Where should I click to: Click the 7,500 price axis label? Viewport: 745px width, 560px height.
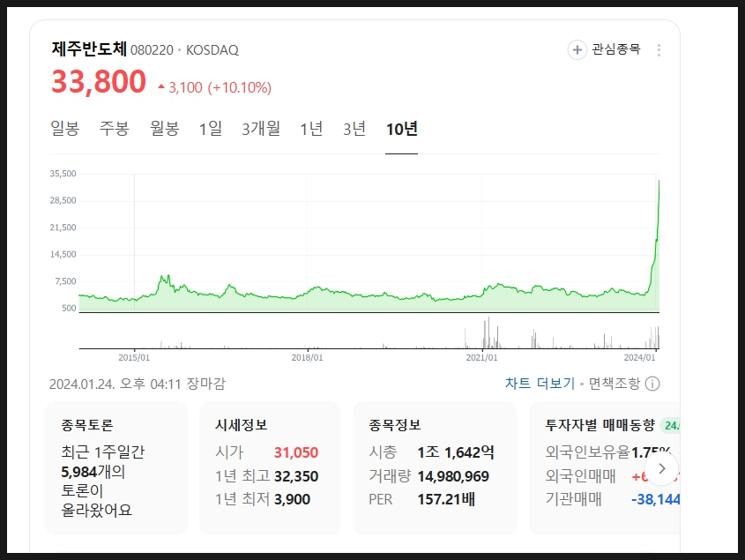pos(65,281)
